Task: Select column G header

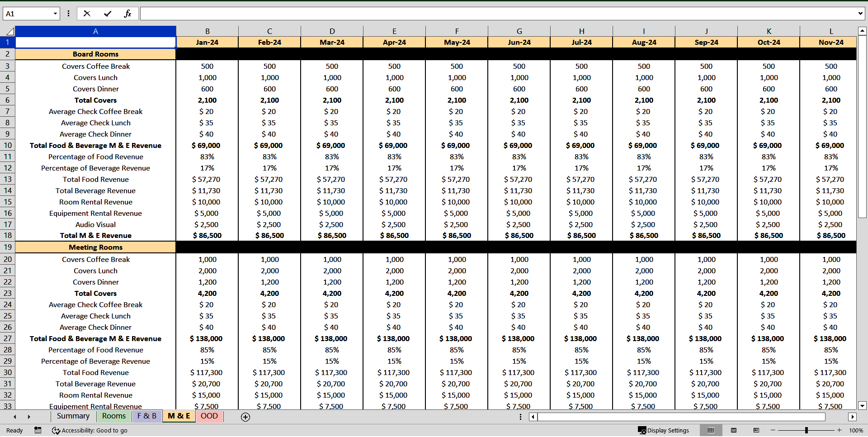Action: (x=519, y=31)
